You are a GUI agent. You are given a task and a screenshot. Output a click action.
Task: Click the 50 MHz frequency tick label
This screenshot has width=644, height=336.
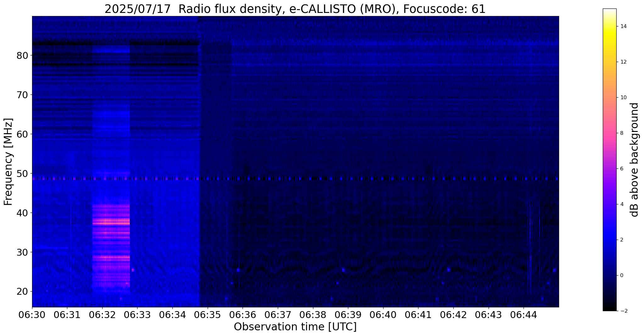[x=22, y=174]
